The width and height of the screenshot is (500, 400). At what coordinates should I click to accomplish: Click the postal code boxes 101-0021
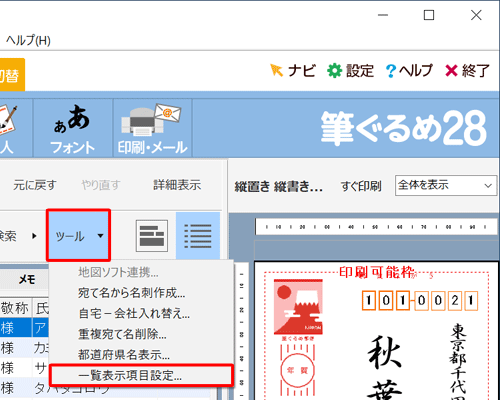tap(420, 301)
